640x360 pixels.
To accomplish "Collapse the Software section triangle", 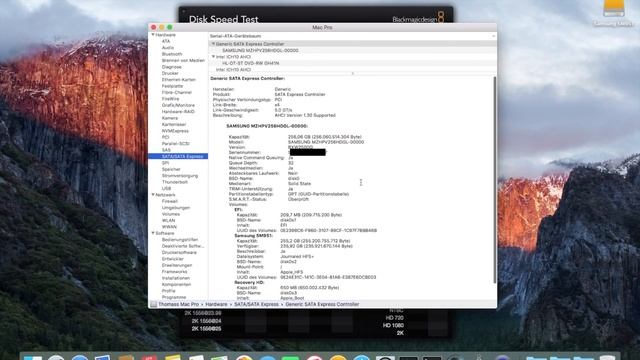I will [x=153, y=233].
